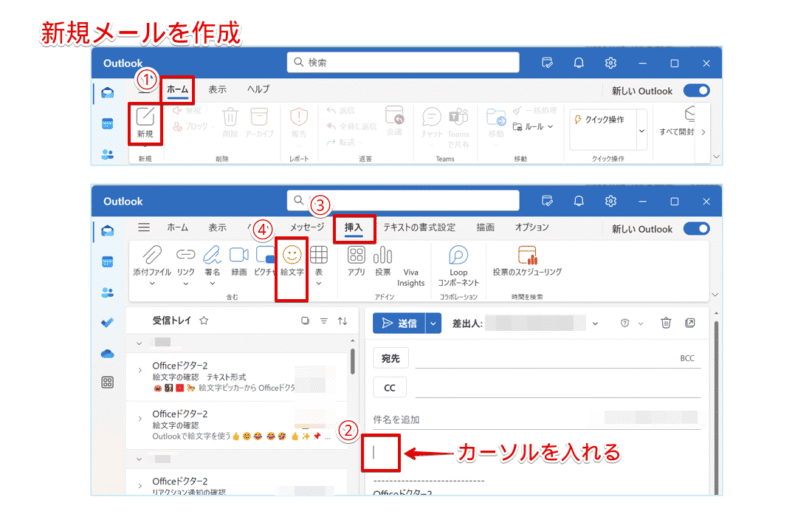812x517 pixels.
Task: Open notifications bell in upper window's title bar
Action: point(578,63)
